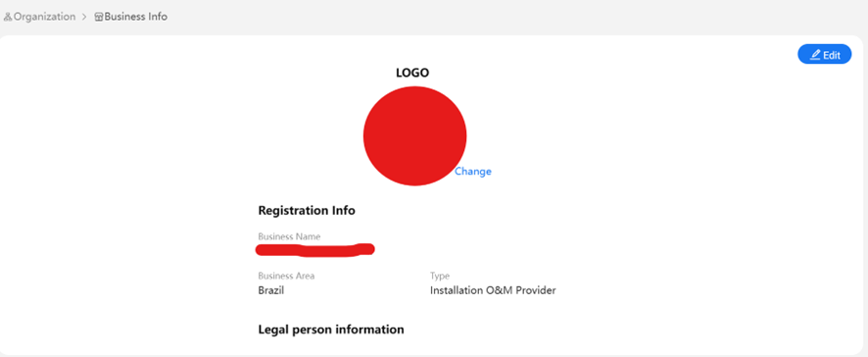The image size is (868, 357).
Task: Click the Organization breadcrumb people icon
Action: 8,17
